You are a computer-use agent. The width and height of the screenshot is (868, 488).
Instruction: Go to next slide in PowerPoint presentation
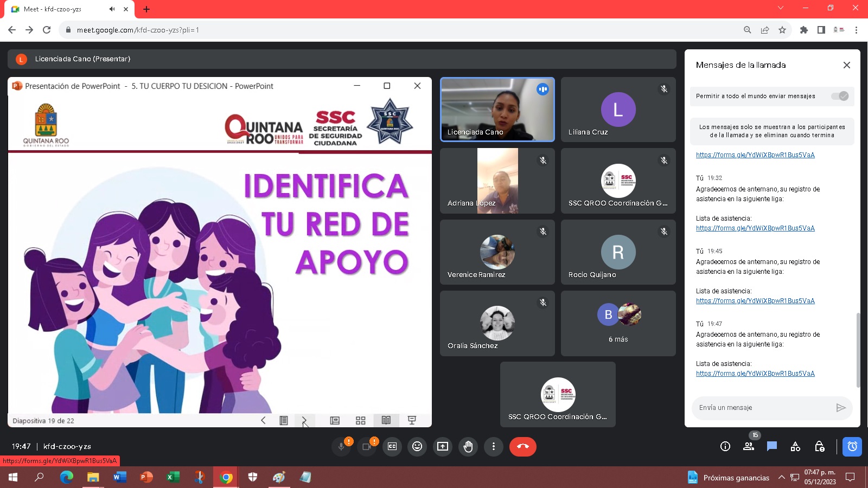click(x=304, y=420)
